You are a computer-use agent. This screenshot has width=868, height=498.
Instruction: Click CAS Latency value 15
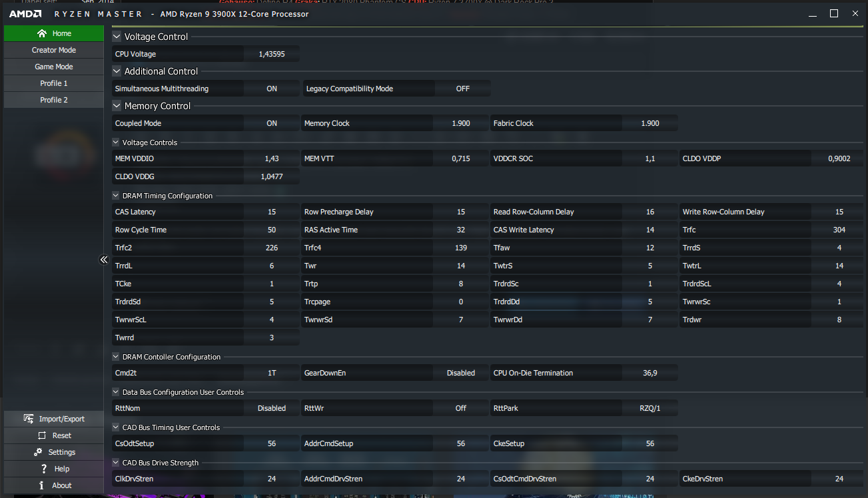click(x=272, y=212)
